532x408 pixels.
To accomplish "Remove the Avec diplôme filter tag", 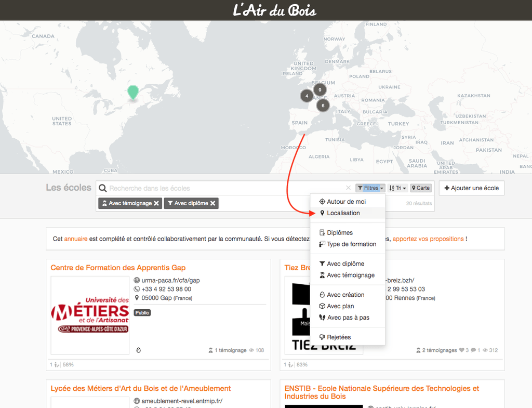I will [x=212, y=203].
